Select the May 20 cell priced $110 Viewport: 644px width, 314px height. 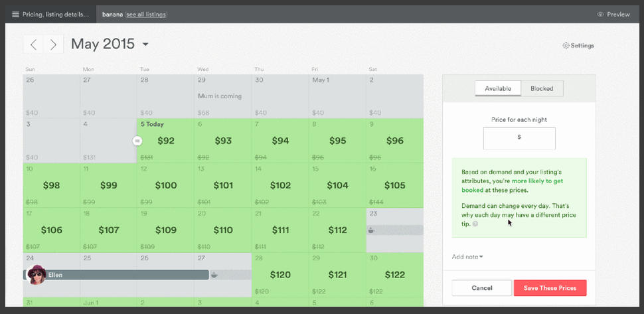pos(223,230)
